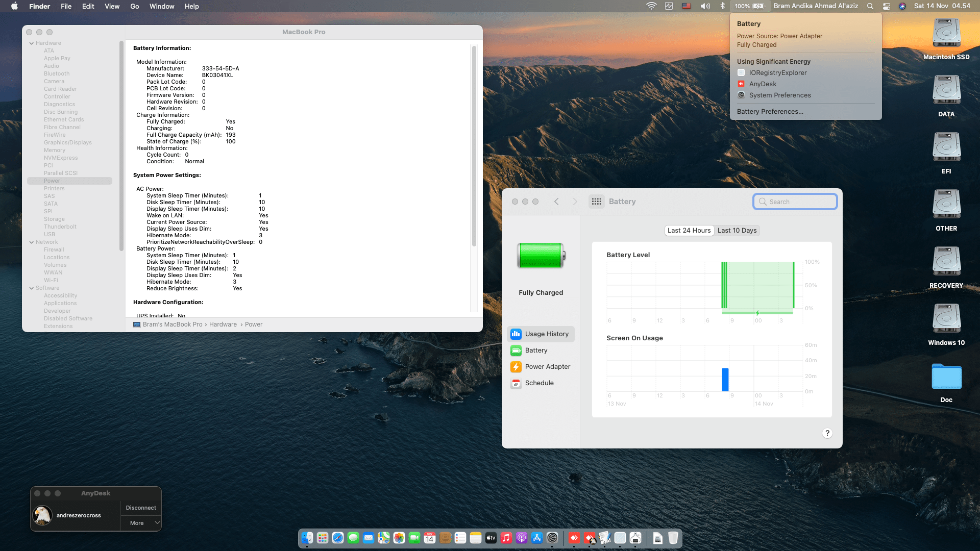
Task: Select the Battery sidebar item
Action: pos(535,350)
